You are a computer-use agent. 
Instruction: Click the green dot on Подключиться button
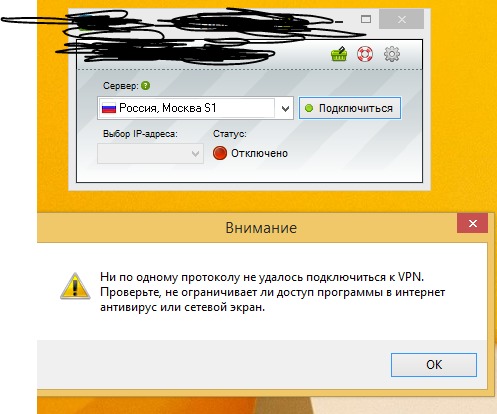[x=309, y=108]
